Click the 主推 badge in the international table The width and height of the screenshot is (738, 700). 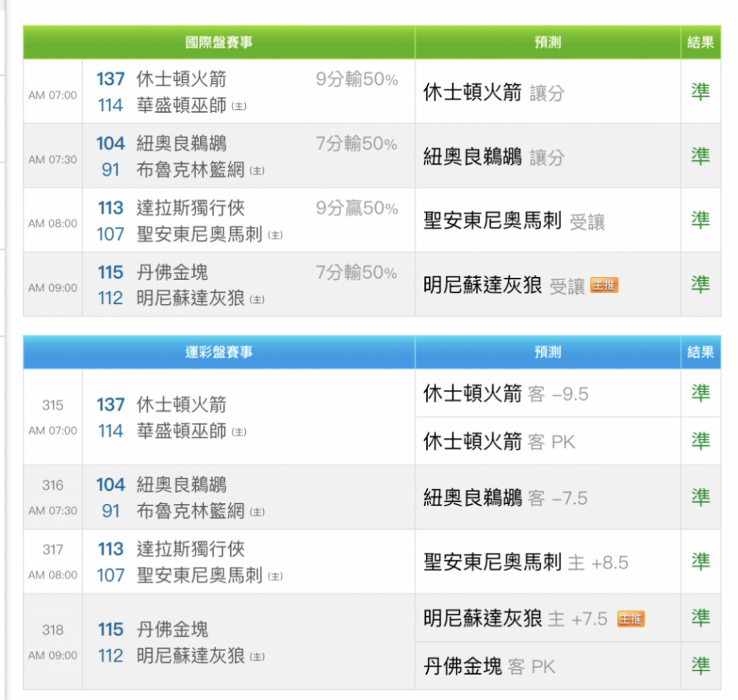(604, 285)
